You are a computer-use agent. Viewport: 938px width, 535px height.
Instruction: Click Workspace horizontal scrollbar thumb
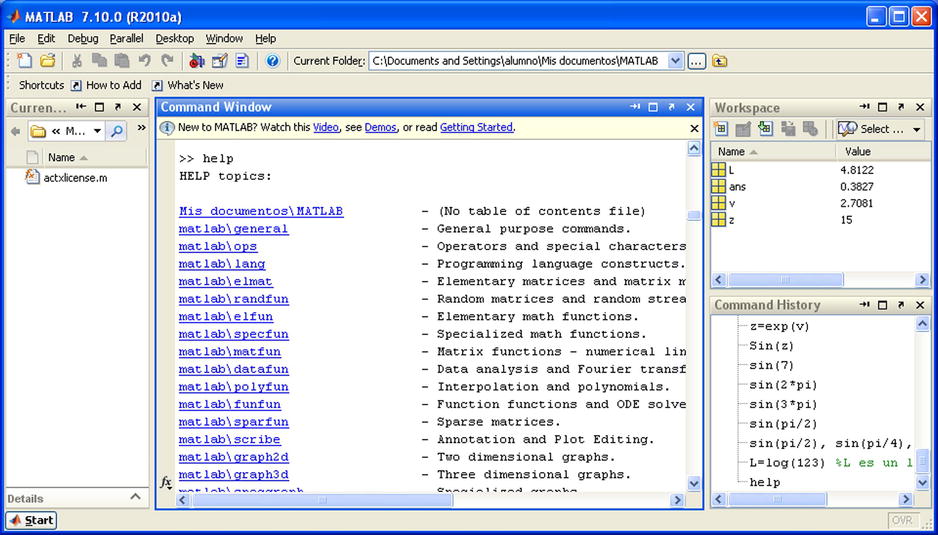[785, 279]
